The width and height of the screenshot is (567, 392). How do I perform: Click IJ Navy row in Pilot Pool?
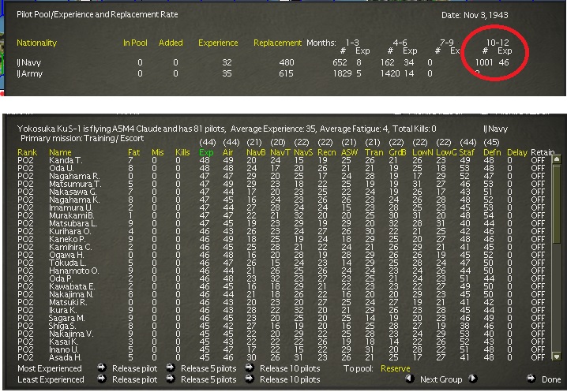pos(263,62)
